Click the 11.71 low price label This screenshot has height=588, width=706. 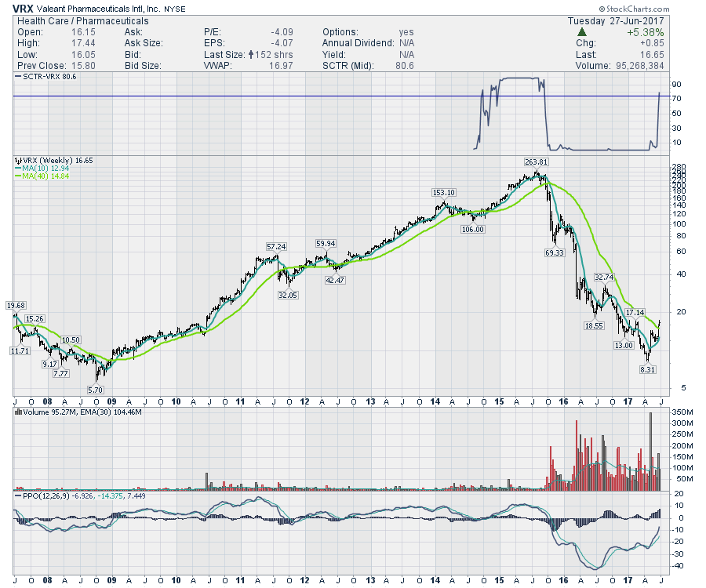pos(20,351)
